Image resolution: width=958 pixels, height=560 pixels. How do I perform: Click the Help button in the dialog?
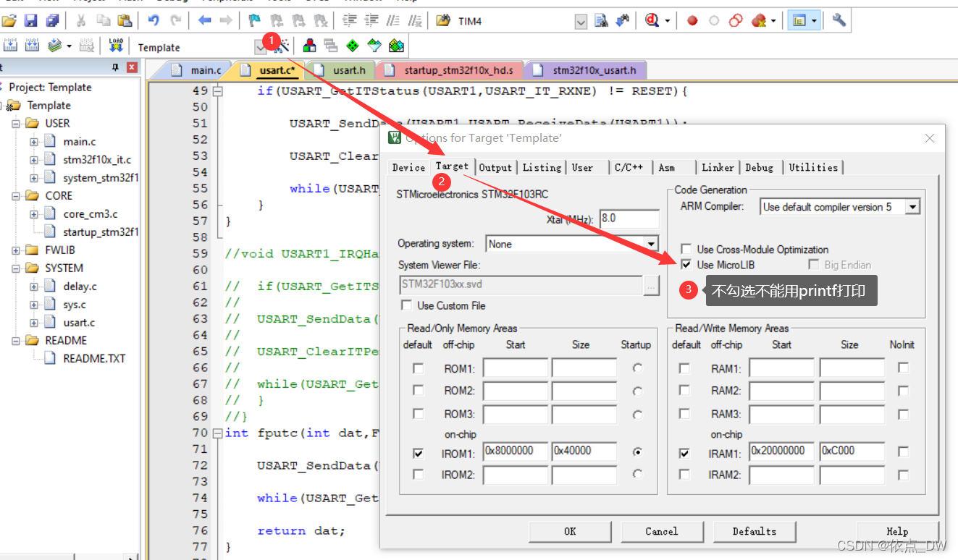point(897,532)
